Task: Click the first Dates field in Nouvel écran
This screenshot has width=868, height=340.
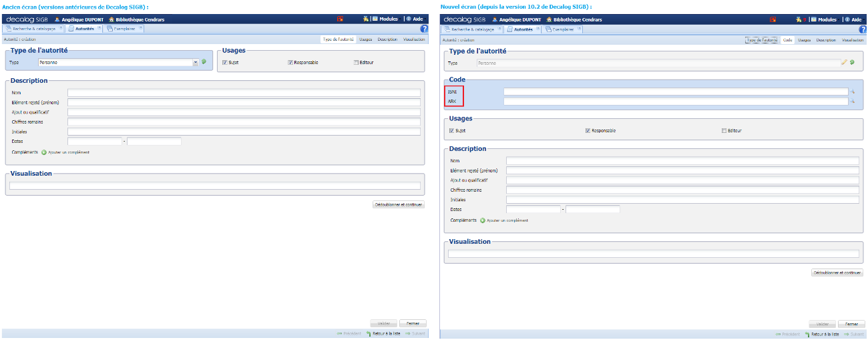Action: tap(533, 209)
